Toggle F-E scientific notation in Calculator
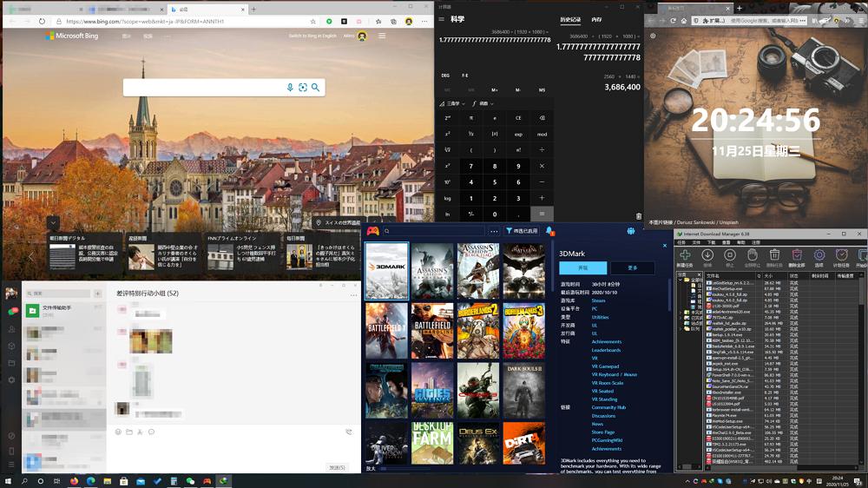The width and height of the screenshot is (868, 488). pos(465,76)
